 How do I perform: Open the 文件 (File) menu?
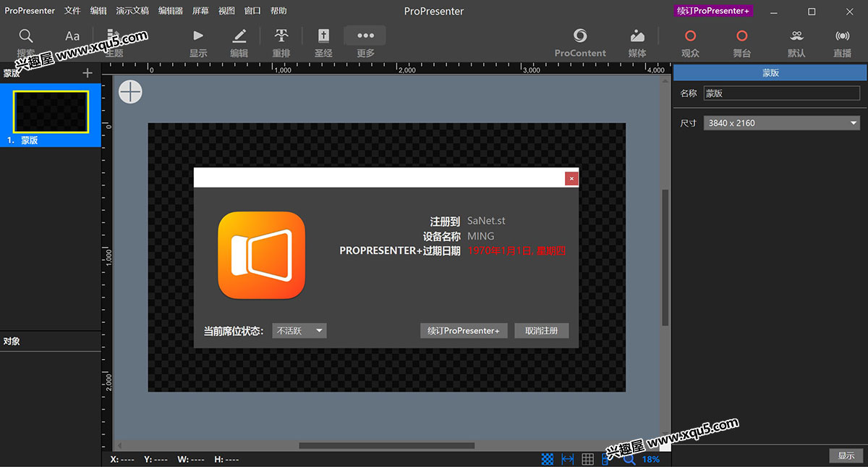point(72,11)
